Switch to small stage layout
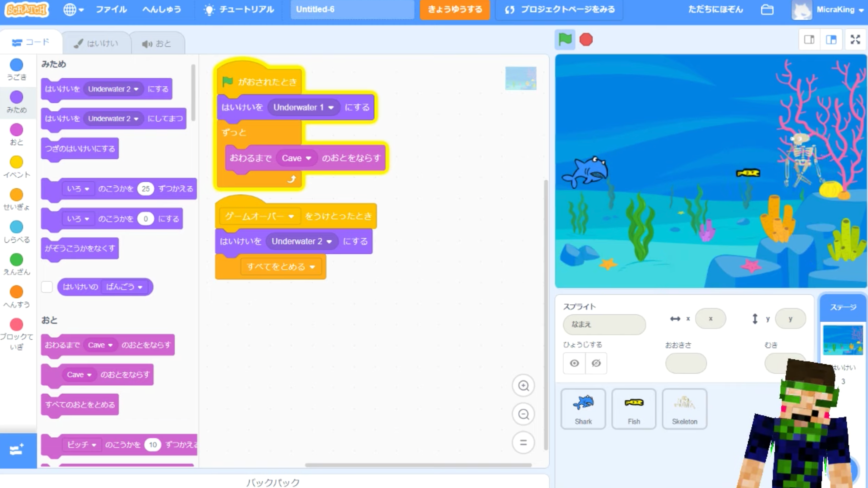This screenshot has width=868, height=488. tap(809, 39)
